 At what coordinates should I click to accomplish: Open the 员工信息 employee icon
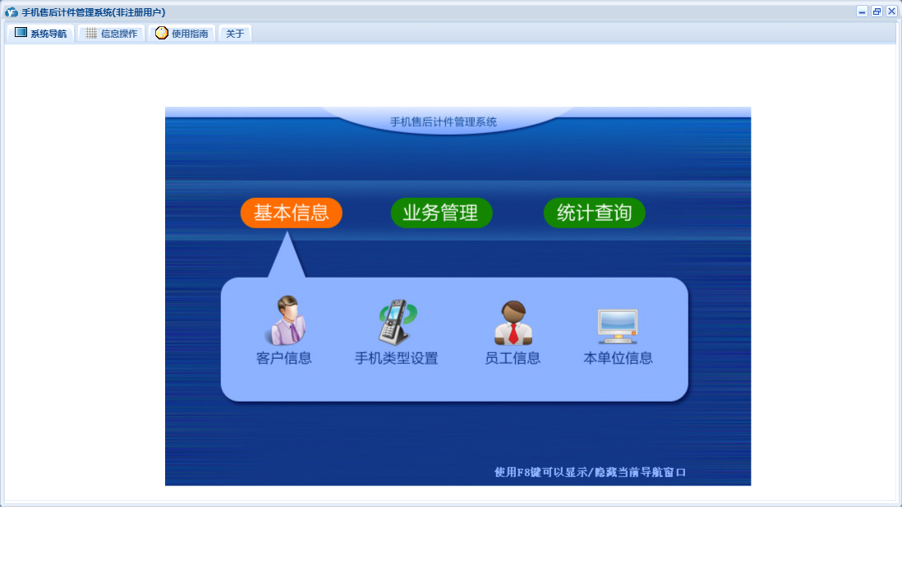(x=513, y=322)
